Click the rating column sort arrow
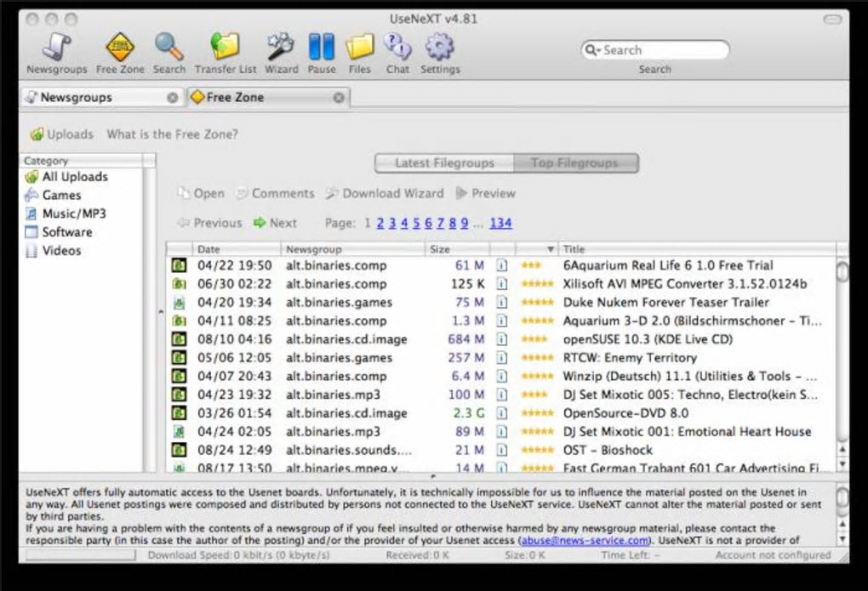 pyautogui.click(x=551, y=249)
